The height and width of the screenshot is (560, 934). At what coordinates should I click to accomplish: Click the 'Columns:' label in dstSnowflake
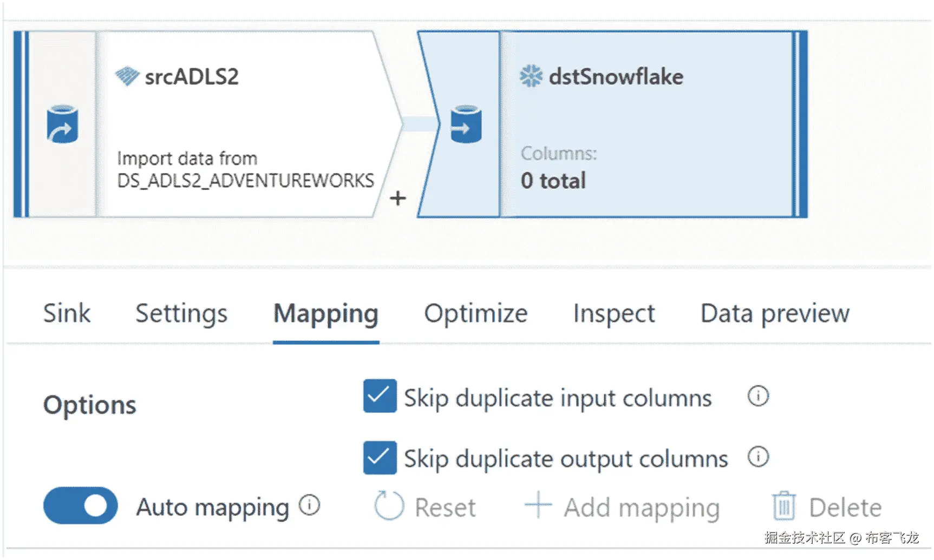click(559, 154)
